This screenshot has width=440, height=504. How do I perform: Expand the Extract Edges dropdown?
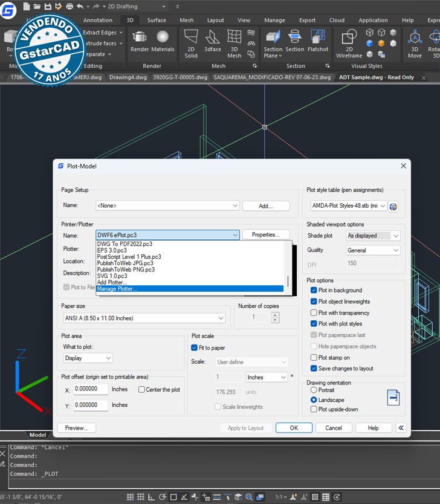click(121, 33)
